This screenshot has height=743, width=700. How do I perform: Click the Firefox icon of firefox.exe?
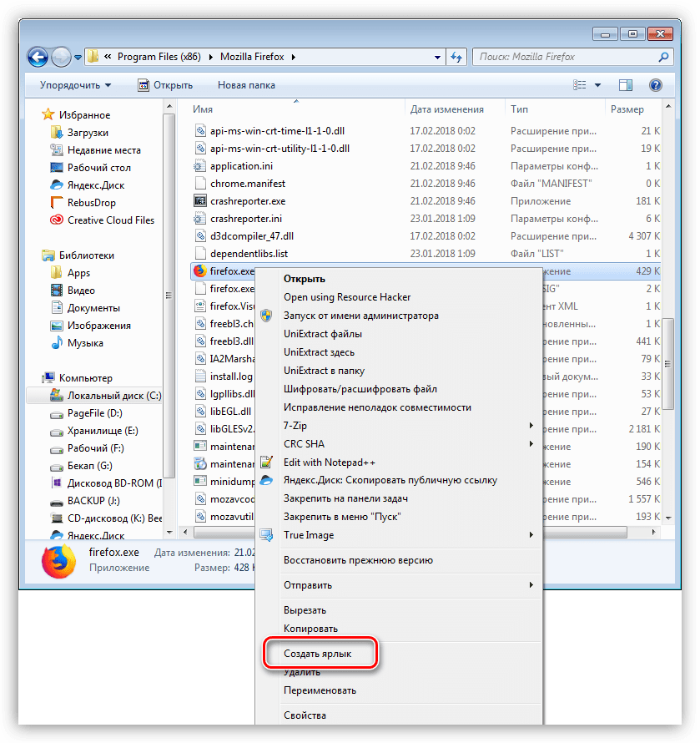[200, 271]
